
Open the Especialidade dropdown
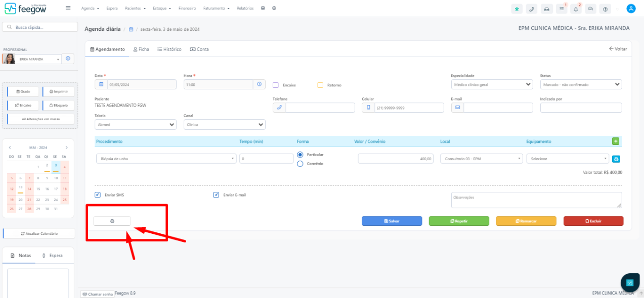tap(492, 85)
